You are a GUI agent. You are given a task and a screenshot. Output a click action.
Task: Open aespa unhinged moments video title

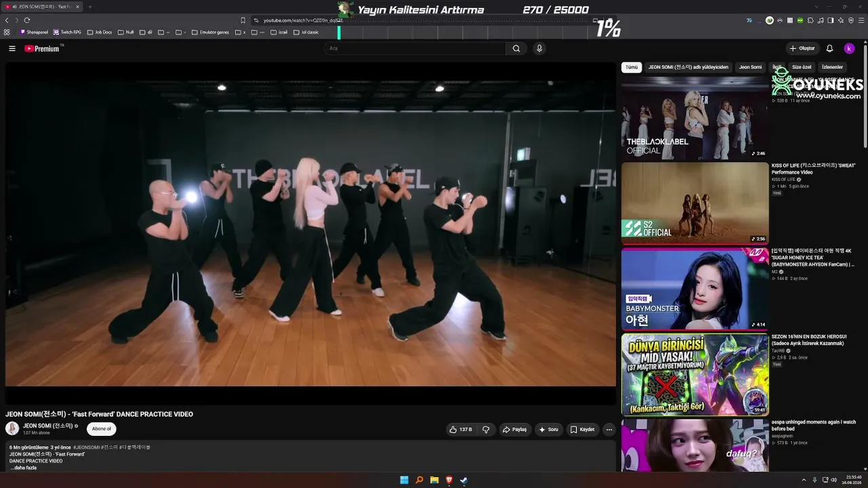(814, 425)
